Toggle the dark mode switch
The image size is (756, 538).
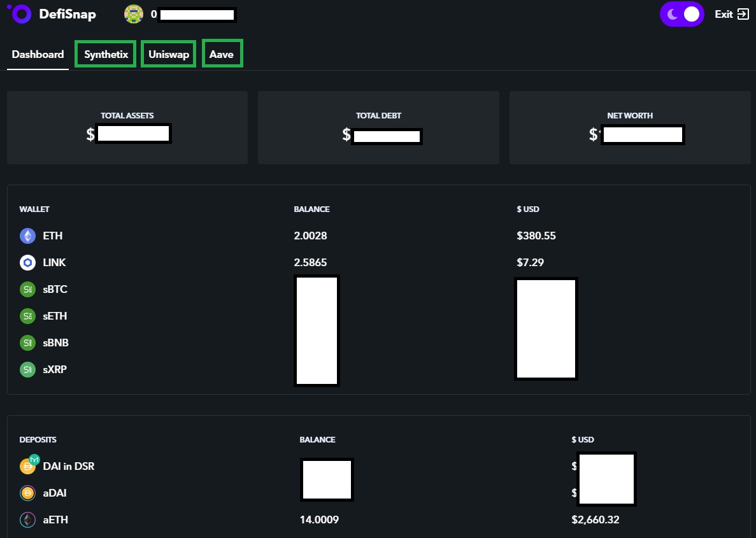681,14
